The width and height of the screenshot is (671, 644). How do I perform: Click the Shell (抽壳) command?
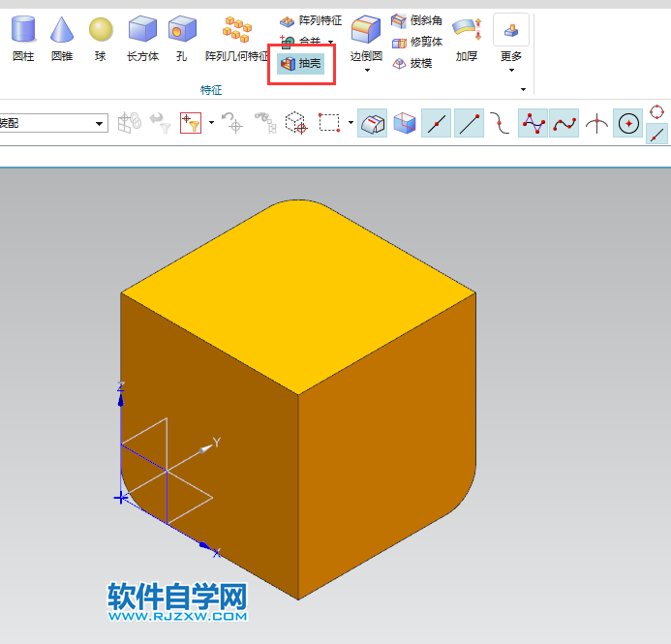[x=301, y=63]
